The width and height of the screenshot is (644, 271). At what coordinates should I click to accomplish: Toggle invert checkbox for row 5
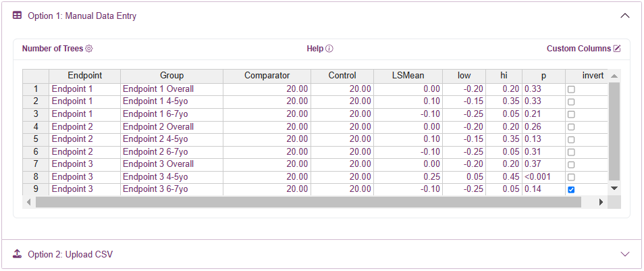click(x=571, y=139)
